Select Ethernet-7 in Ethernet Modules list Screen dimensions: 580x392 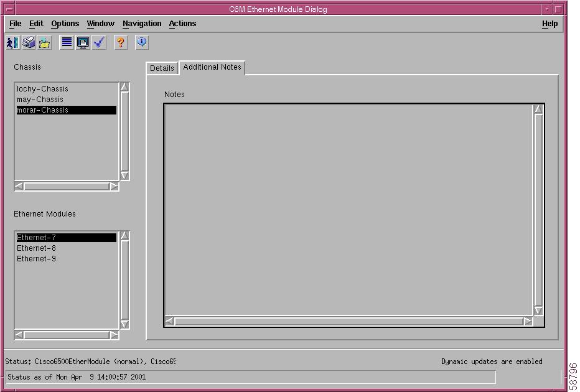(x=67, y=238)
